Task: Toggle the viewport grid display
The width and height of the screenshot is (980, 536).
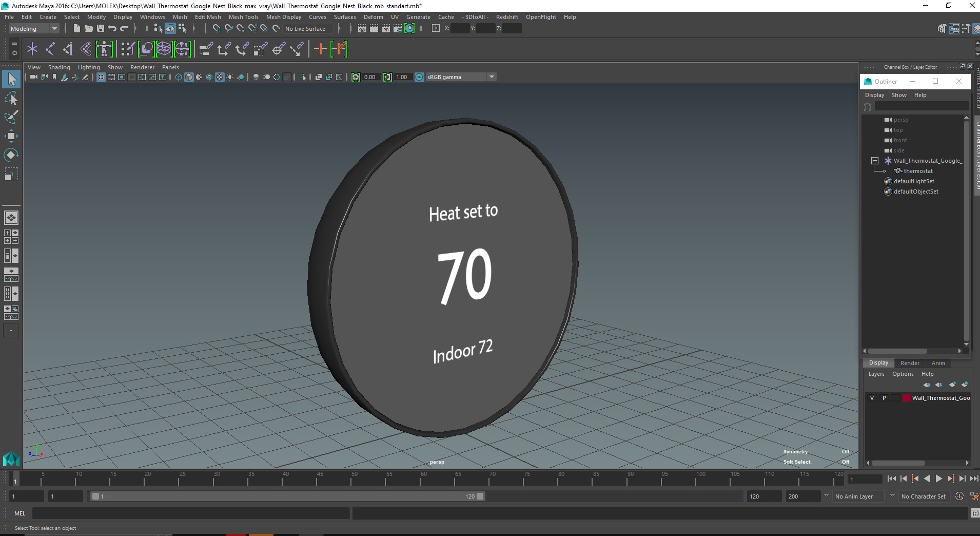Action: tap(101, 77)
